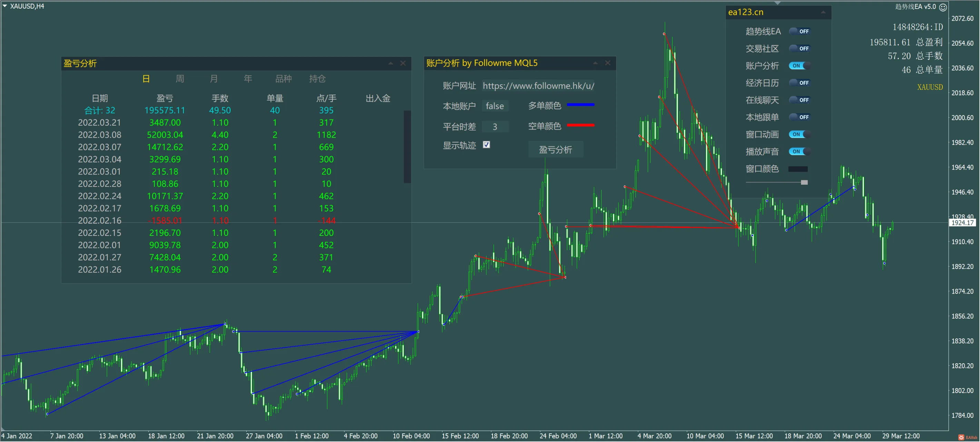Click the 合计: 32 summary label
The image size is (980, 442).
100,110
